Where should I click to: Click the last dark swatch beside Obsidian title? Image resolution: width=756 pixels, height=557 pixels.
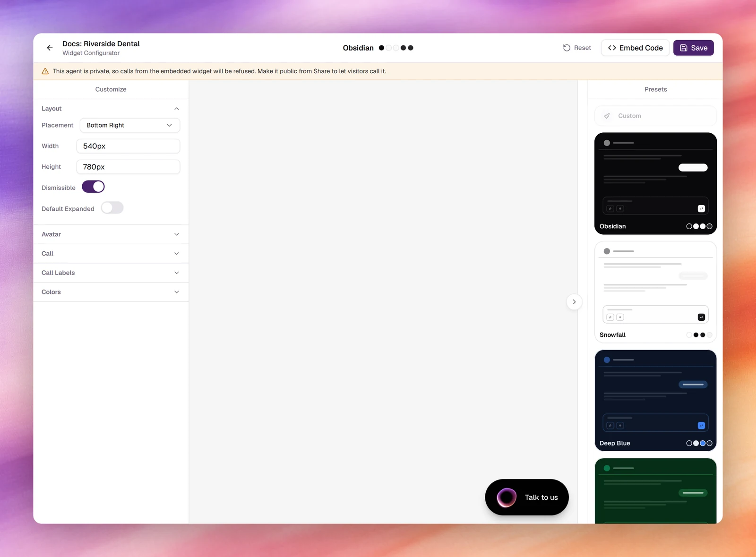coord(411,48)
